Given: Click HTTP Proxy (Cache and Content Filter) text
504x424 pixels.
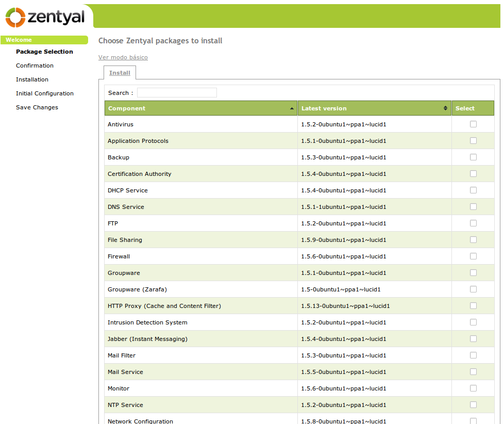Looking at the screenshot, I should 164,306.
